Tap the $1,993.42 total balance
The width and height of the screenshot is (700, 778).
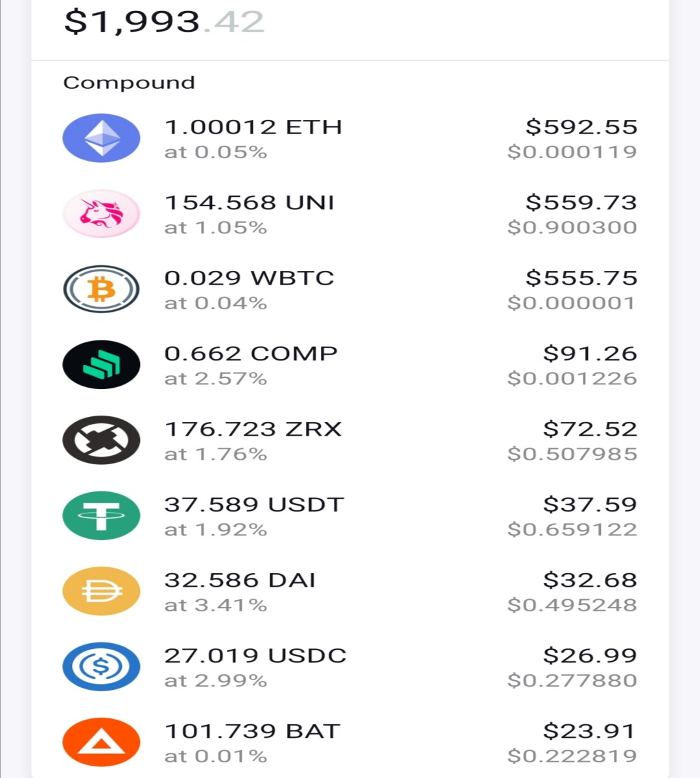point(164,22)
